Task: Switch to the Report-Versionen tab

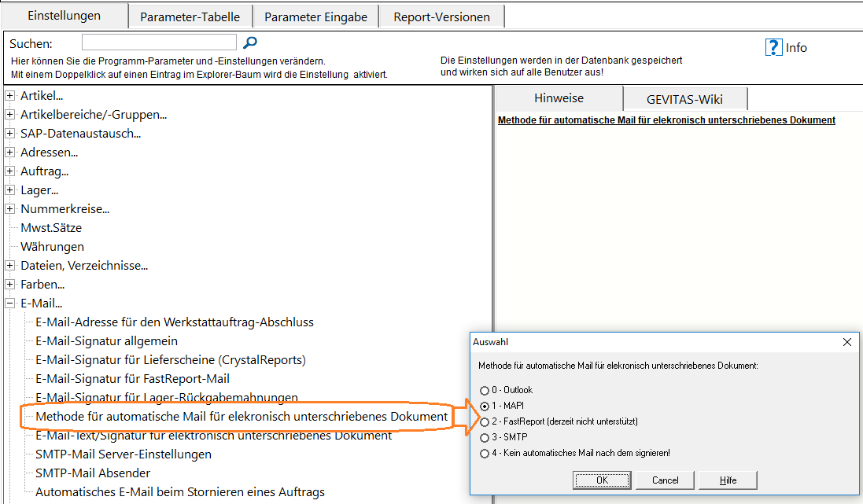Action: pos(441,17)
